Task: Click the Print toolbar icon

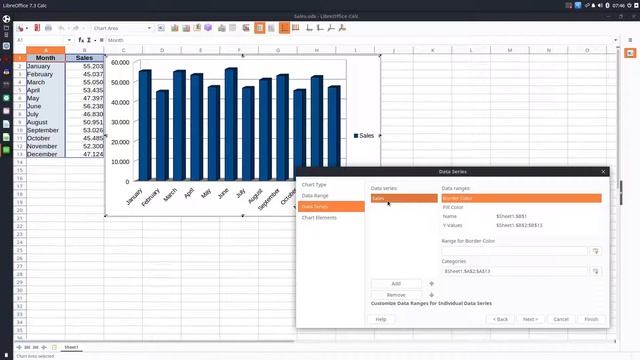Action: [48, 28]
